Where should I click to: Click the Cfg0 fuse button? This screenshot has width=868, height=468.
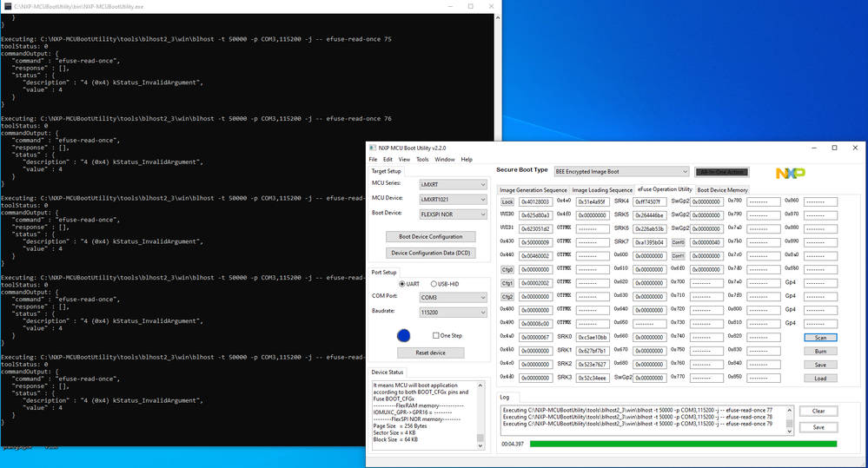coord(507,269)
